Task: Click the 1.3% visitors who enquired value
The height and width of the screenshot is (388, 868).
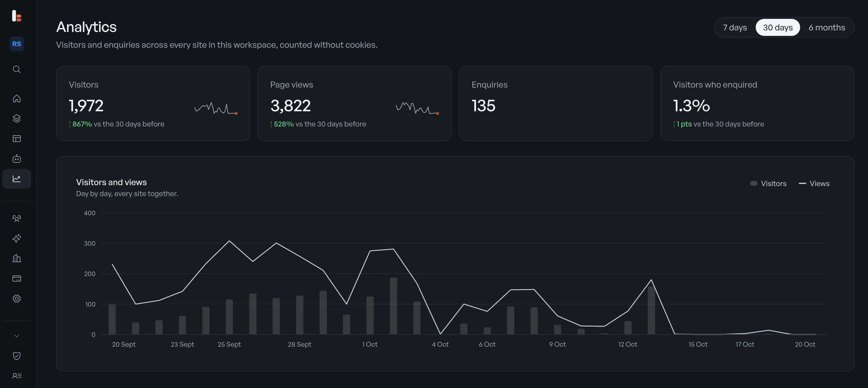Action: click(691, 106)
